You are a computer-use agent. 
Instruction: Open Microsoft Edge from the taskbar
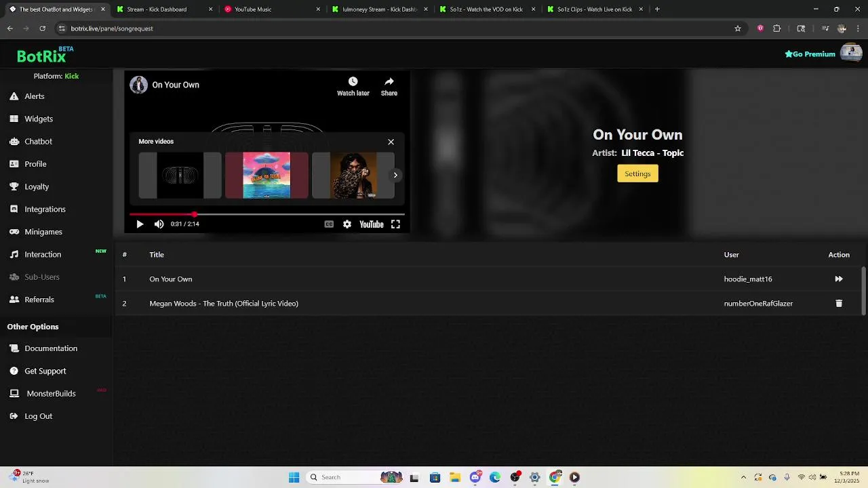[495, 477]
